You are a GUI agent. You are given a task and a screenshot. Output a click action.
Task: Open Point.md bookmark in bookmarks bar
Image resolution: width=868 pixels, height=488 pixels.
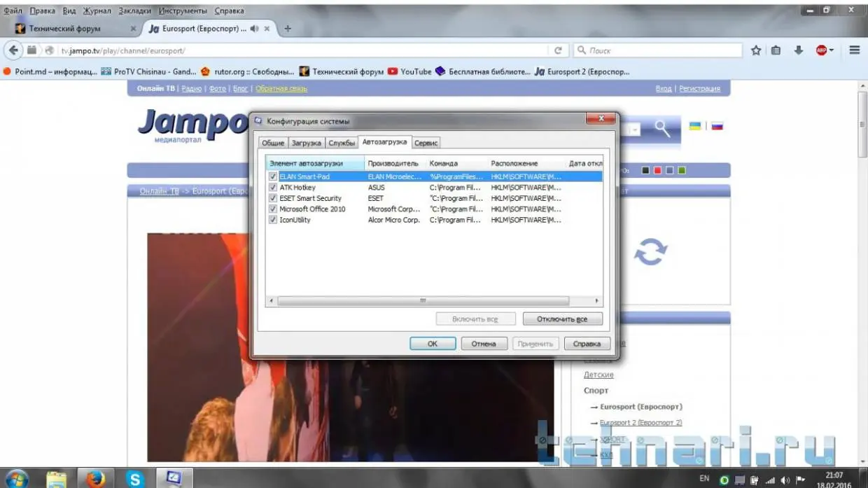coord(50,71)
